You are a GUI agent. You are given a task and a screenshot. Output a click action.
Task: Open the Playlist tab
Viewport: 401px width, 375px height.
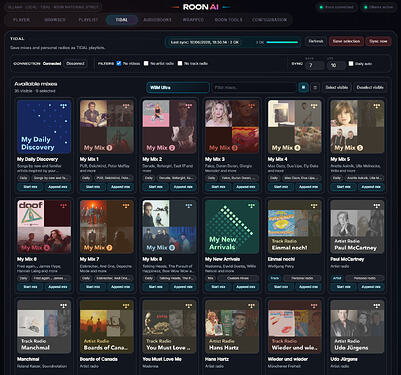(88, 20)
